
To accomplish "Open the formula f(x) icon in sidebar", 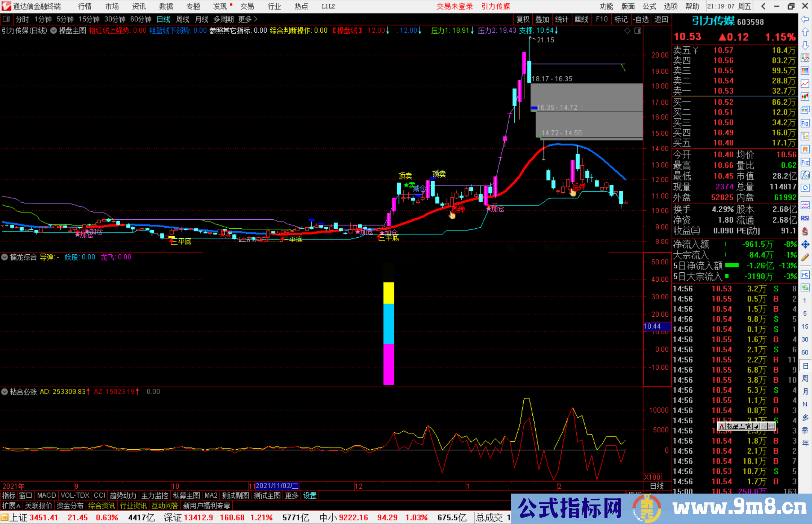I will [x=805, y=175].
